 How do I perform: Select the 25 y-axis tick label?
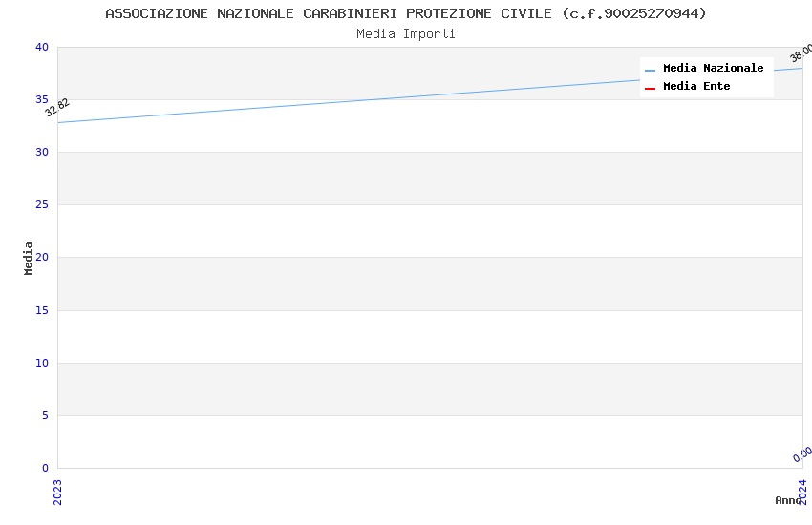[x=41, y=205]
